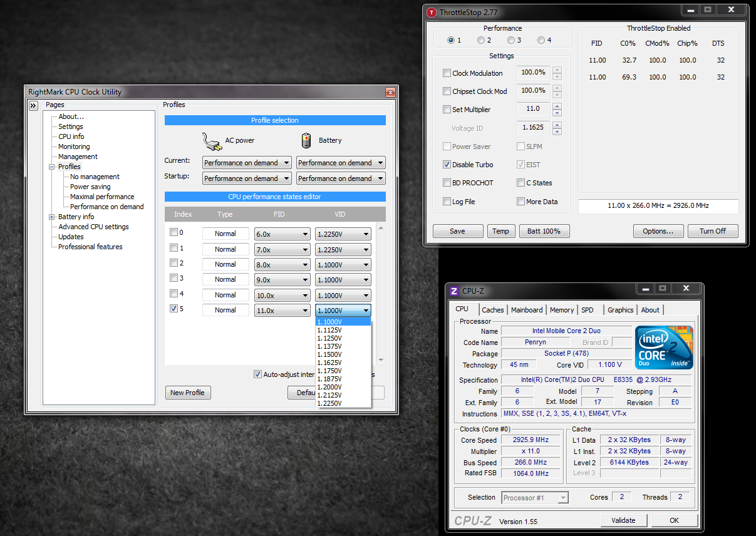
Task: Collapse the Profiles tree node
Action: point(52,167)
